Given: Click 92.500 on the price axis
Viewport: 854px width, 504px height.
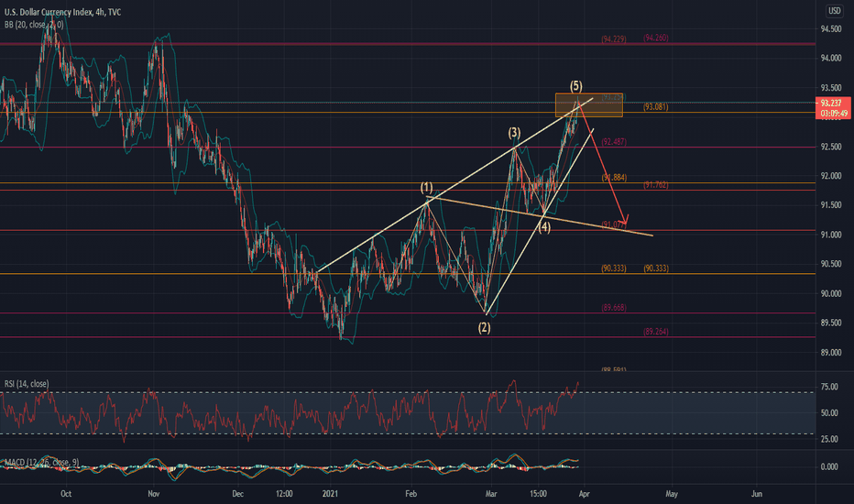Looking at the screenshot, I should click(x=831, y=148).
